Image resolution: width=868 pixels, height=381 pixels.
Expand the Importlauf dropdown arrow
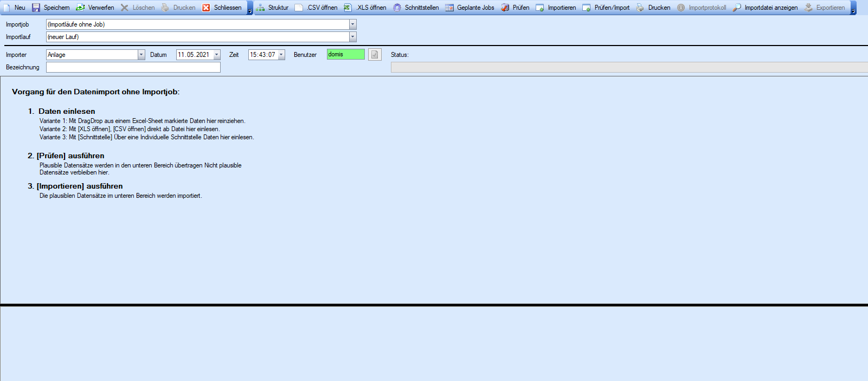click(x=352, y=37)
